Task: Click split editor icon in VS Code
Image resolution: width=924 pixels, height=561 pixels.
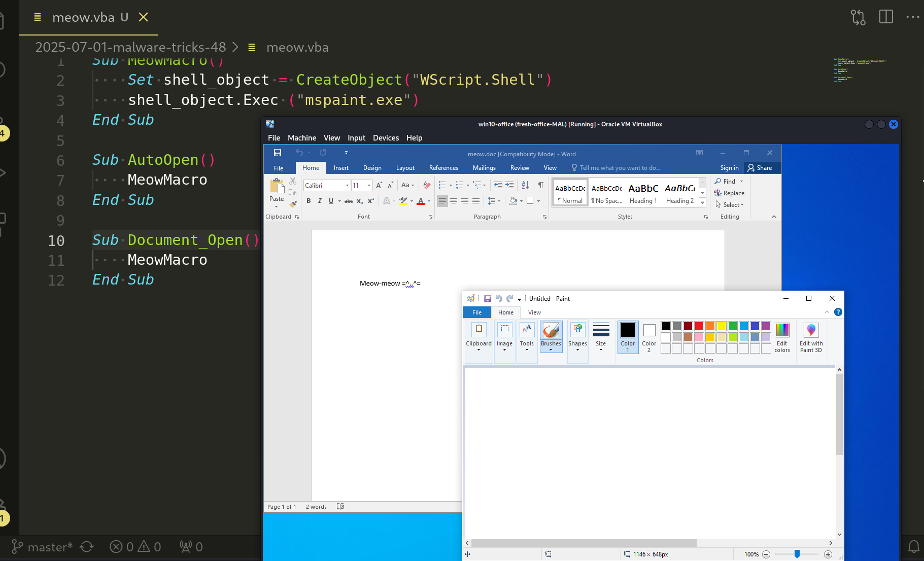Action: (x=886, y=17)
